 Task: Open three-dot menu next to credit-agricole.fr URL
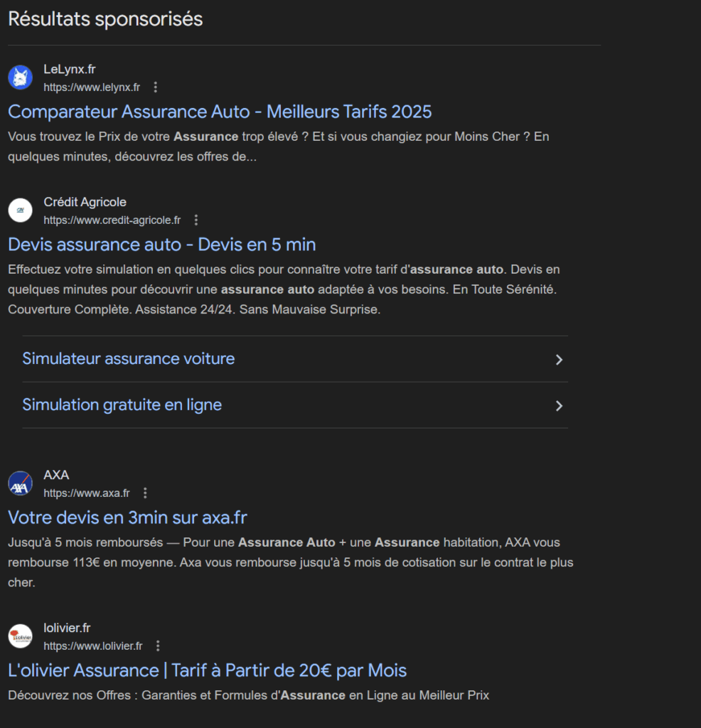pyautogui.click(x=196, y=220)
